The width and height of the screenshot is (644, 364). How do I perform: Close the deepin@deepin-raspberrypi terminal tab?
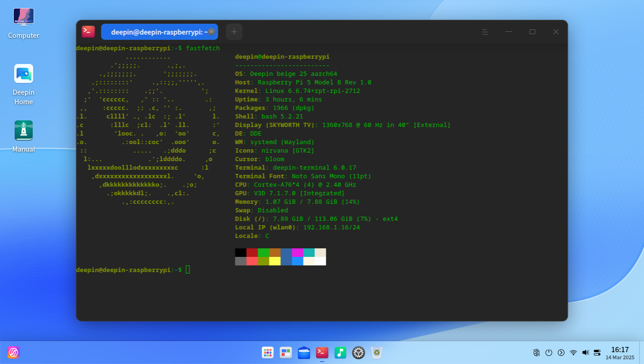(x=211, y=32)
